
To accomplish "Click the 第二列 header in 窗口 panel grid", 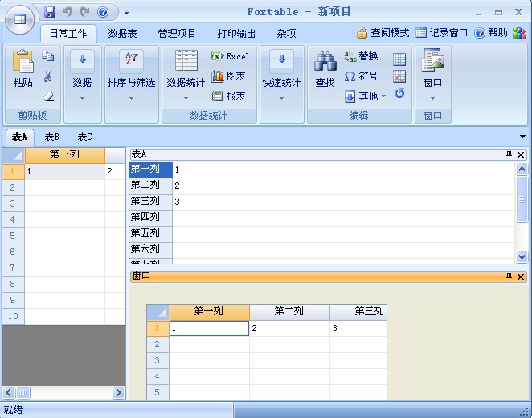I will (x=289, y=311).
